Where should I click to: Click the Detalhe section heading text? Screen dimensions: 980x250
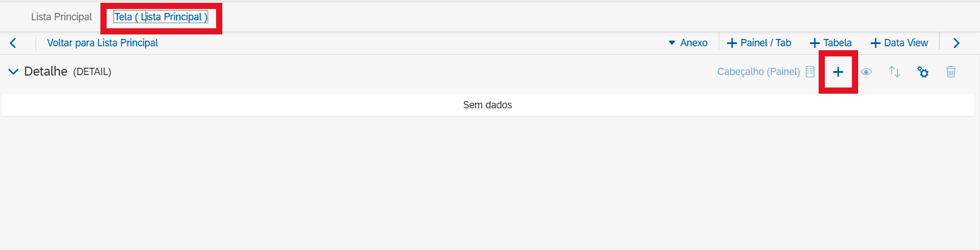[46, 72]
